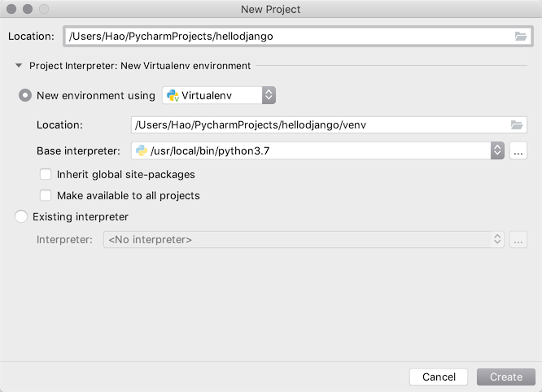Click the project Location path text field
Viewport: 542px width, 392px height.
pos(285,37)
